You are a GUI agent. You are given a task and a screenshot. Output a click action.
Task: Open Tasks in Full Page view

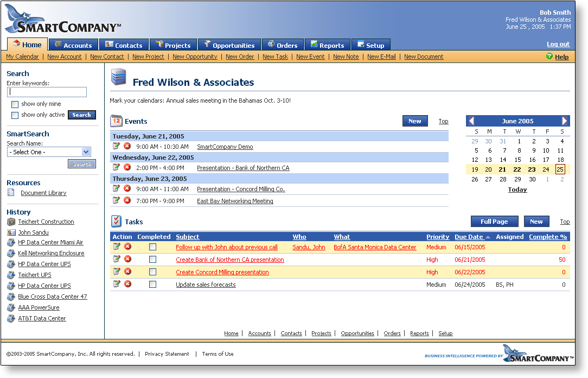[x=494, y=222]
